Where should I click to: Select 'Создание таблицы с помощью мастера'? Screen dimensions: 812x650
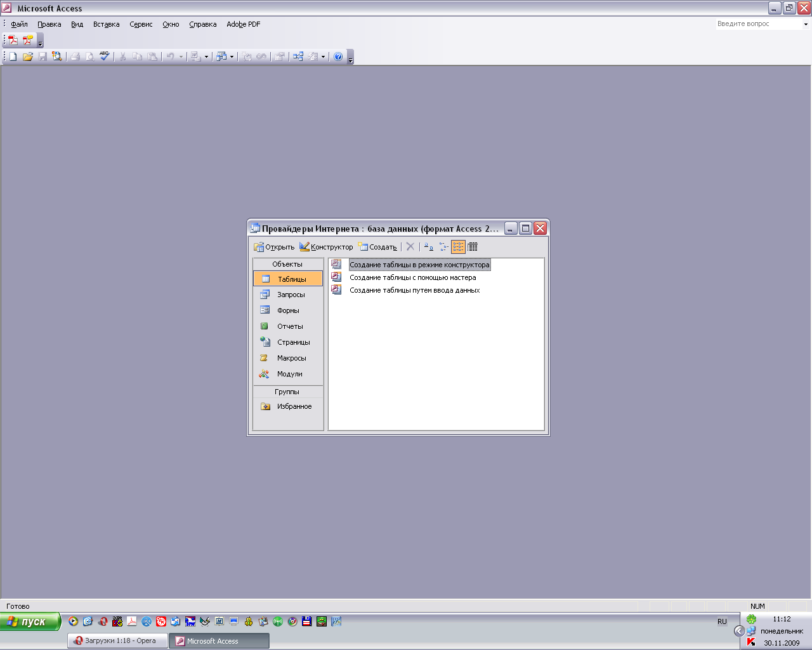(x=412, y=277)
